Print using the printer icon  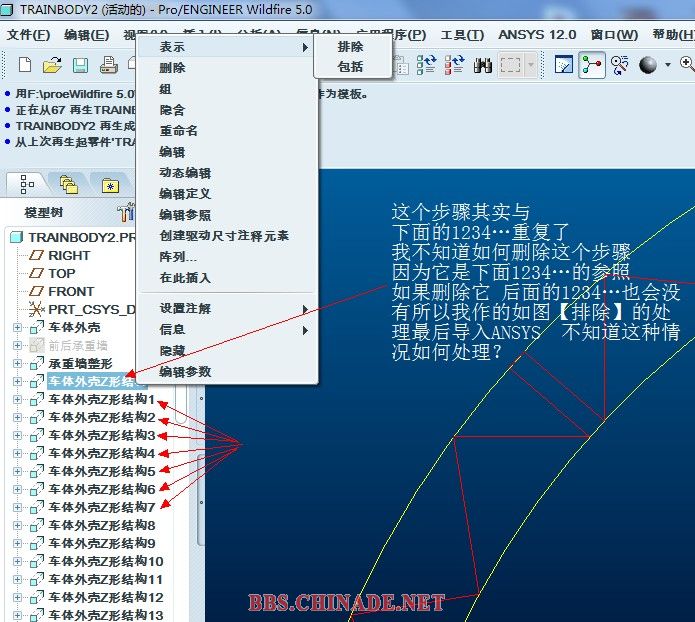[109, 65]
